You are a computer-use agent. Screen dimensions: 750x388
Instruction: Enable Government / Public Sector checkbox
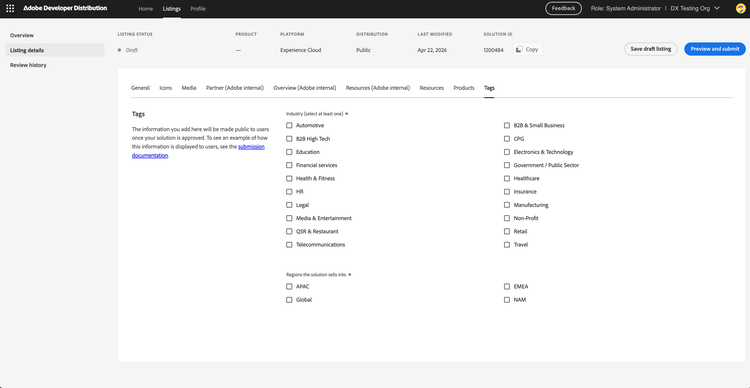[507, 165]
